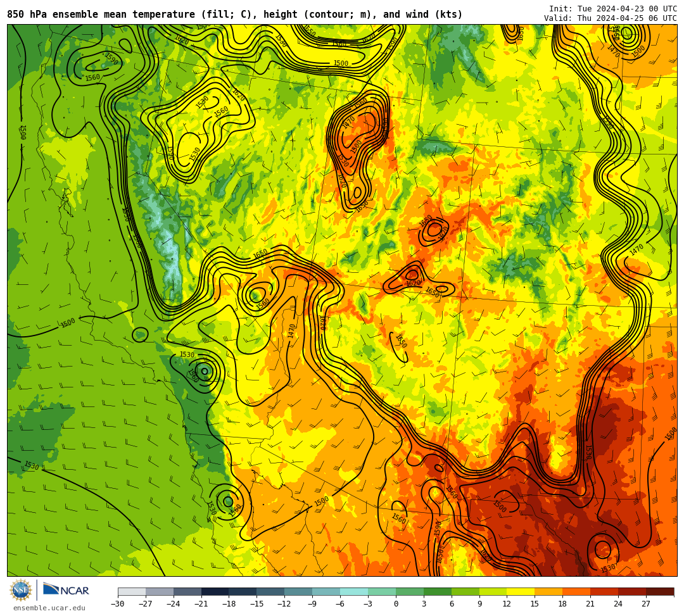The image size is (684, 616).
Task: Click the -15 colorbar label
Action: point(257,604)
